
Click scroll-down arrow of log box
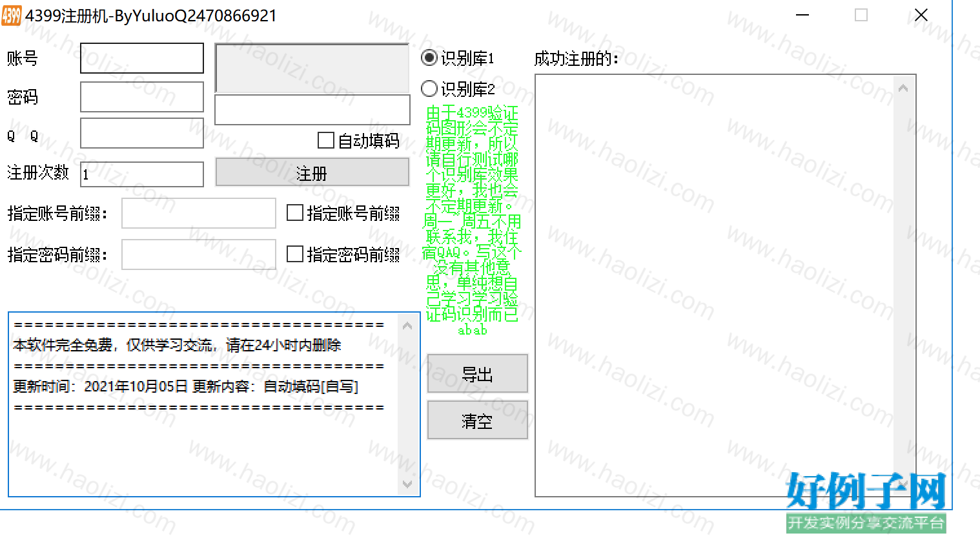pos(407,483)
